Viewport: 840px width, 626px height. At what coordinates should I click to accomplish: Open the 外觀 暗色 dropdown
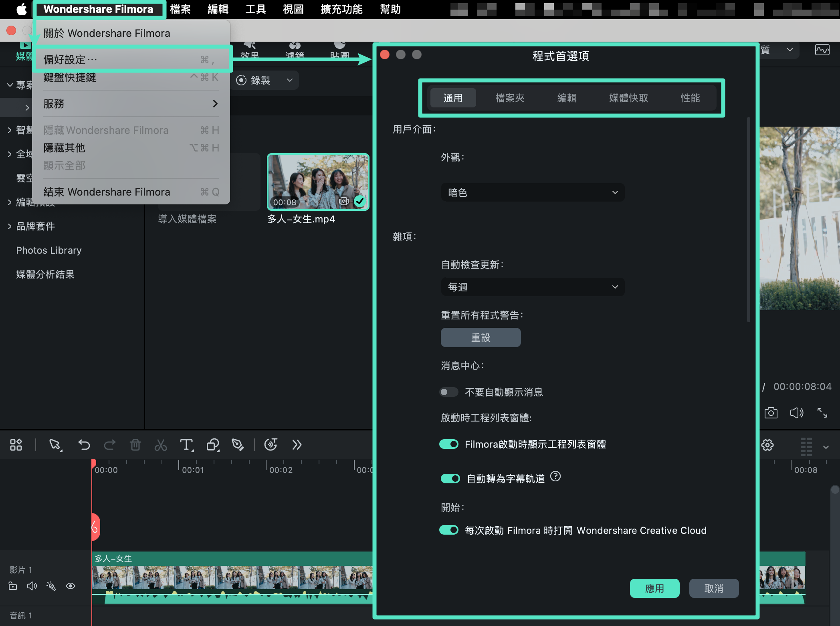pyautogui.click(x=533, y=192)
